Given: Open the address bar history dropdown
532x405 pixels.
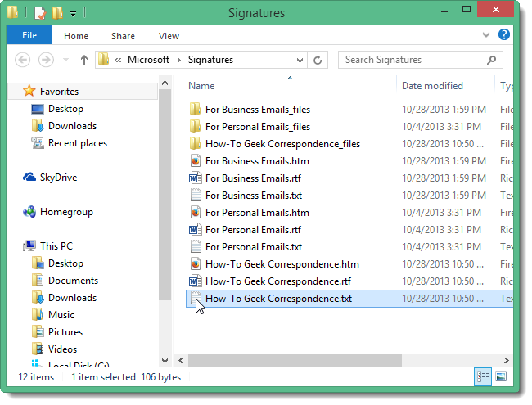Looking at the screenshot, I should [x=300, y=61].
